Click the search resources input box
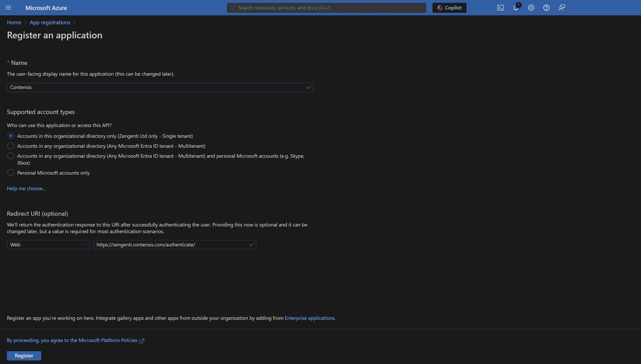Screen dimensions: 641x364 [x=326, y=8]
